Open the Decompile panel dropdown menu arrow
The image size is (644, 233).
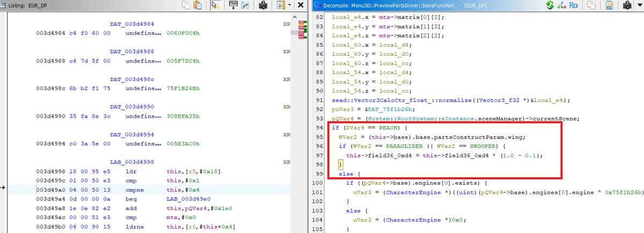coord(639,5)
